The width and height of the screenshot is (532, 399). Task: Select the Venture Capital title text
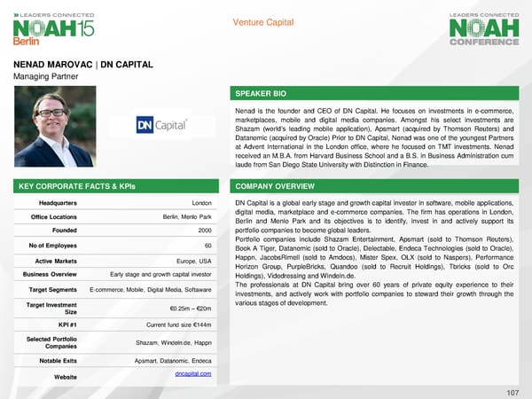(x=265, y=22)
